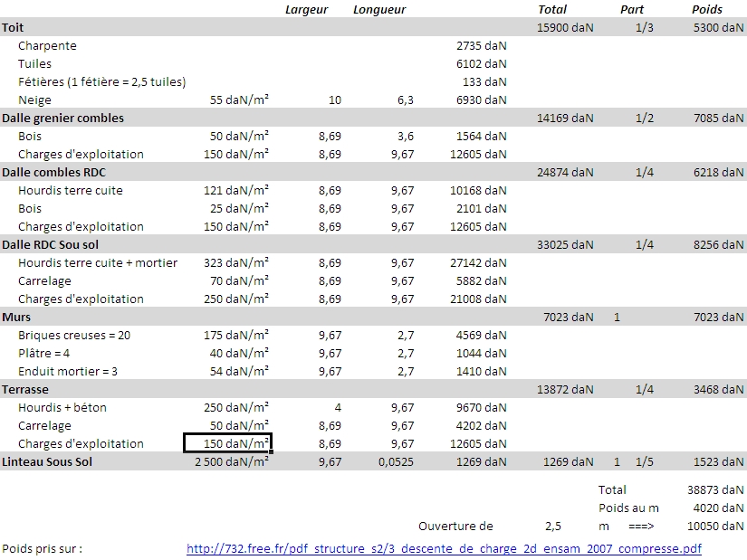This screenshot has width=747, height=560.
Task: Select the Neige 55 daN/m² cell
Action: click(x=239, y=100)
